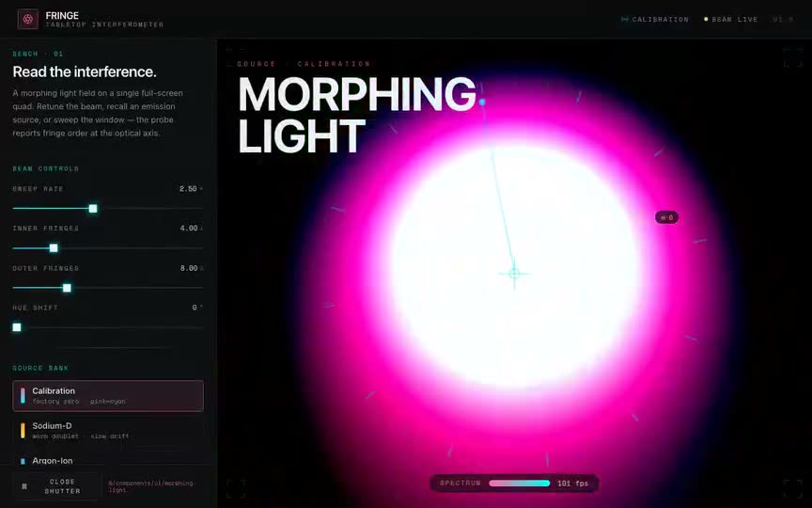The height and width of the screenshot is (508, 812).
Task: Click the SPECTRUM label
Action: (x=461, y=484)
